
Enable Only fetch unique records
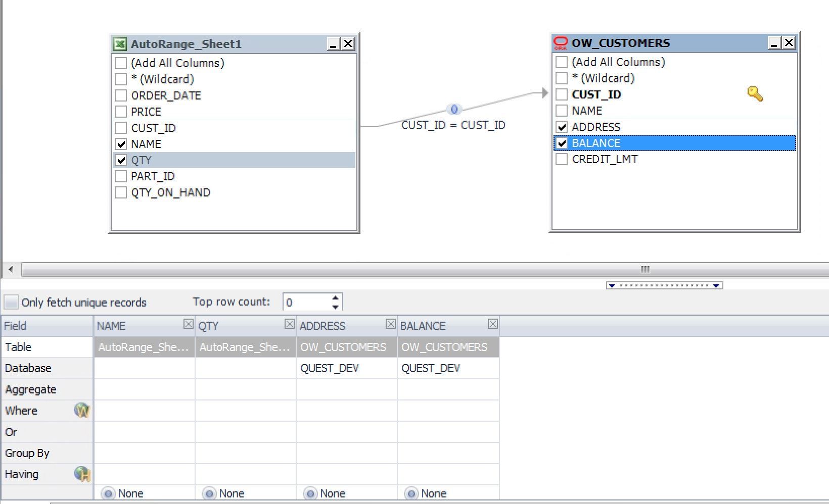click(11, 303)
